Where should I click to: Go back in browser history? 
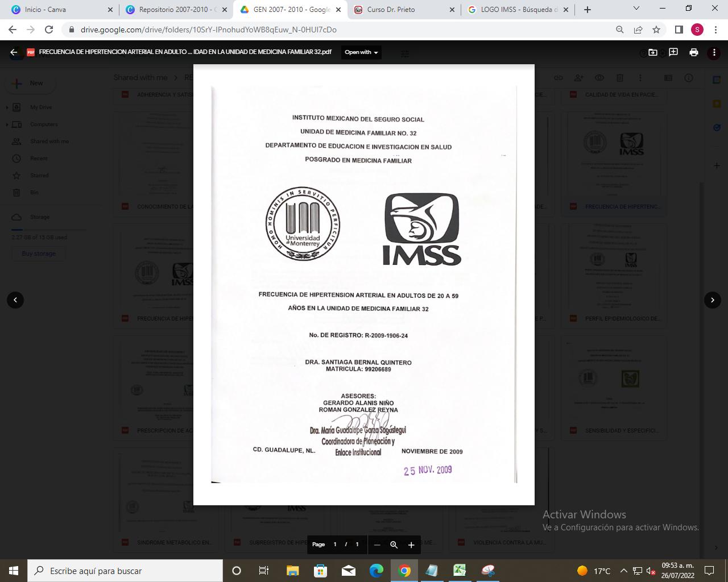click(13, 30)
